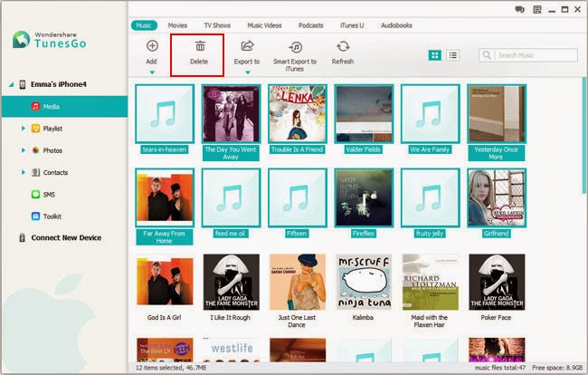Switch to the iTunes U tab
Viewport: 588px width, 375px height.
[x=352, y=25]
